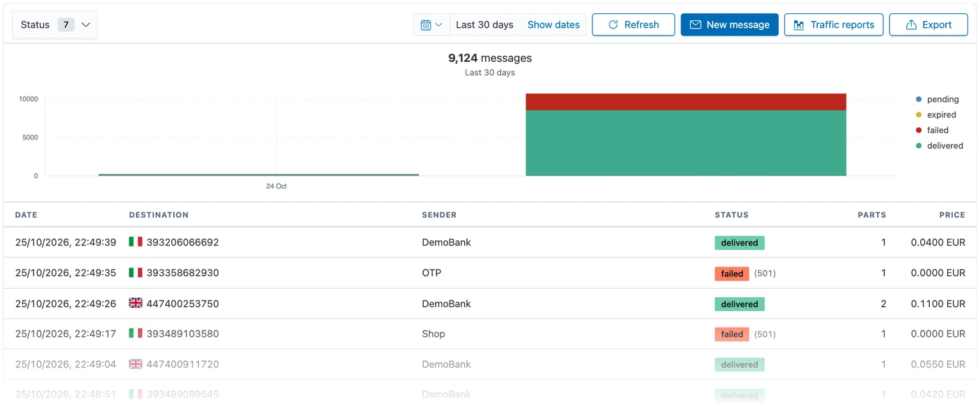Sort by the DESTINATION column header
This screenshot has width=980, height=412.
tap(159, 215)
